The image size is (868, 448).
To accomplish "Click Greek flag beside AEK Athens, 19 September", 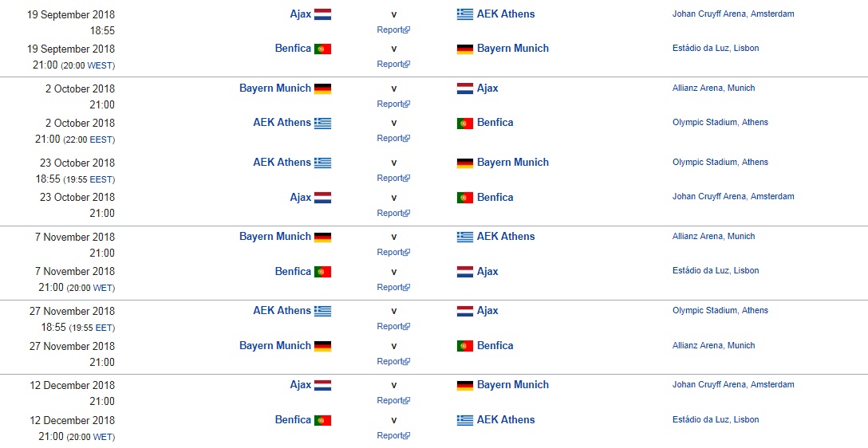I will pyautogui.click(x=464, y=14).
